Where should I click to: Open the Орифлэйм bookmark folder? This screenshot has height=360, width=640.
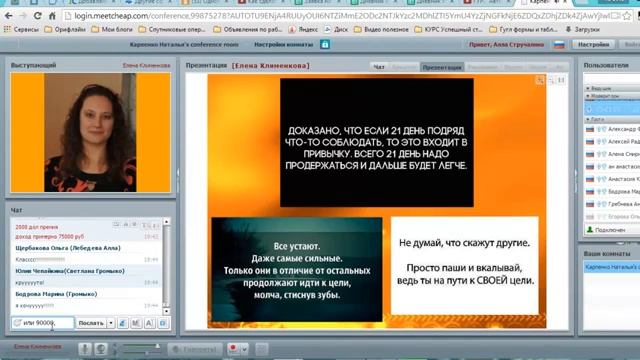point(65,29)
